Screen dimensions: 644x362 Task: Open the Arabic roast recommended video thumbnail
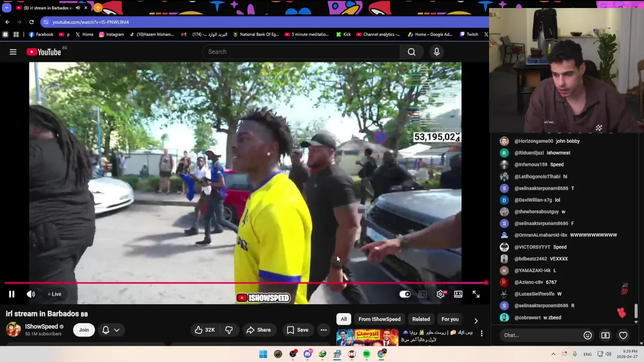[x=367, y=337]
